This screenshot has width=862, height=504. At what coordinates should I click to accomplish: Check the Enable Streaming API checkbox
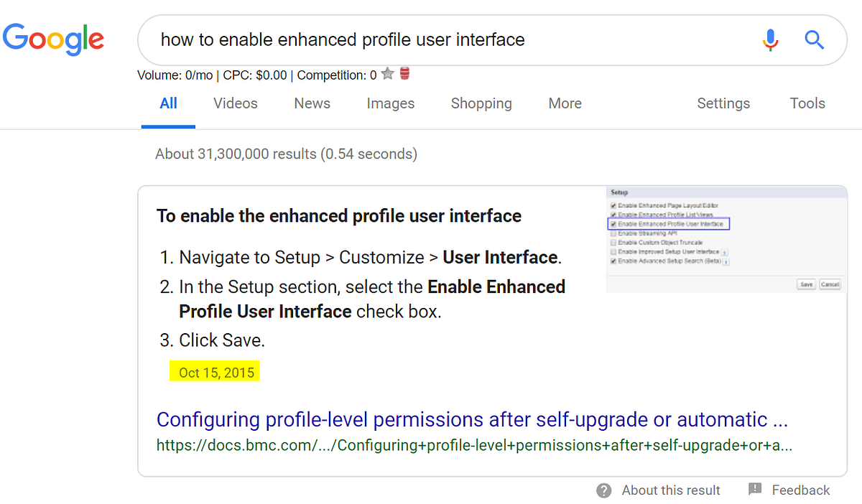(613, 233)
